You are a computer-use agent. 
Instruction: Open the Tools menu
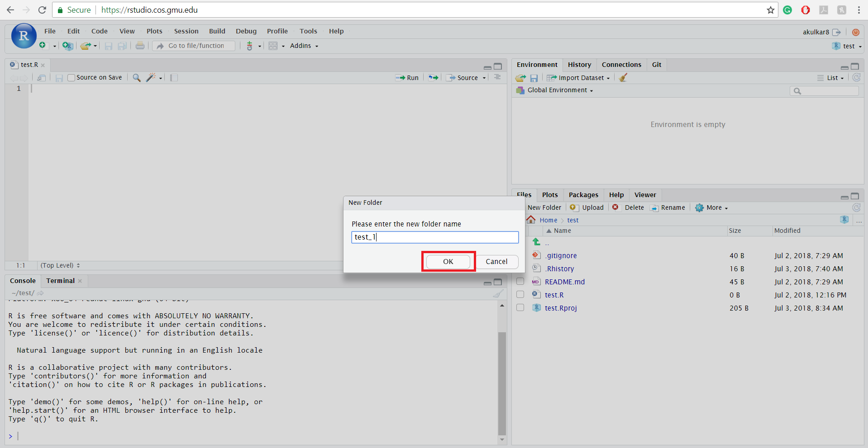(308, 31)
